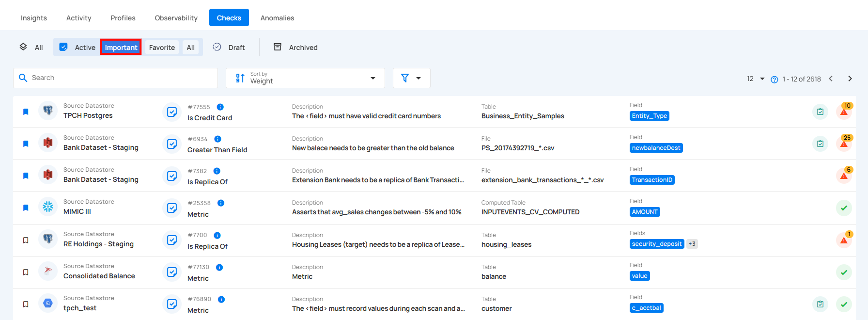
Task: Open the Sort by Weight dropdown
Action: point(305,78)
